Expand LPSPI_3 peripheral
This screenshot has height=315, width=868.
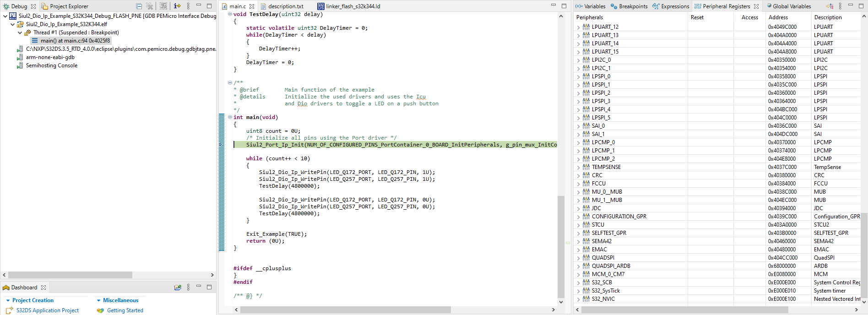tap(578, 101)
